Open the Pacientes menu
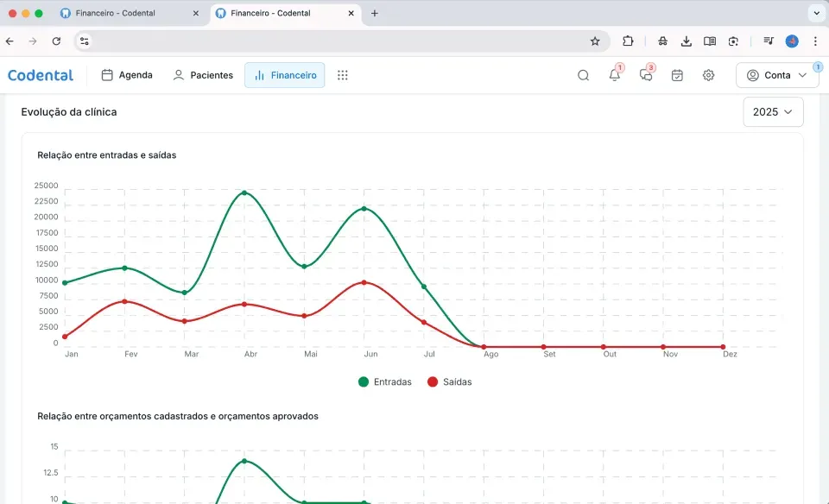The image size is (829, 504). (x=203, y=76)
